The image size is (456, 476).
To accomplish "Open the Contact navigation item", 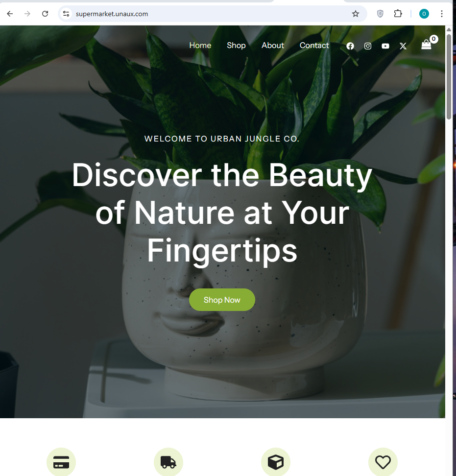I will 314,45.
